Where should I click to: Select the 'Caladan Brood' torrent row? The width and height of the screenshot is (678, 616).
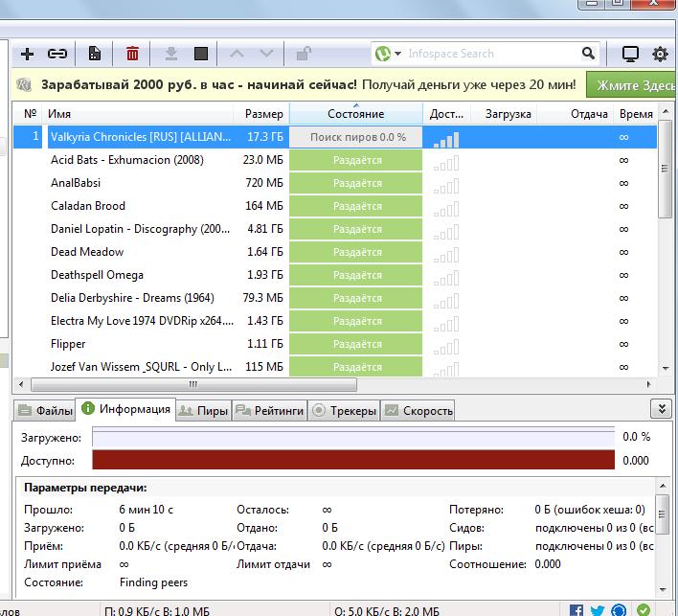(334, 206)
